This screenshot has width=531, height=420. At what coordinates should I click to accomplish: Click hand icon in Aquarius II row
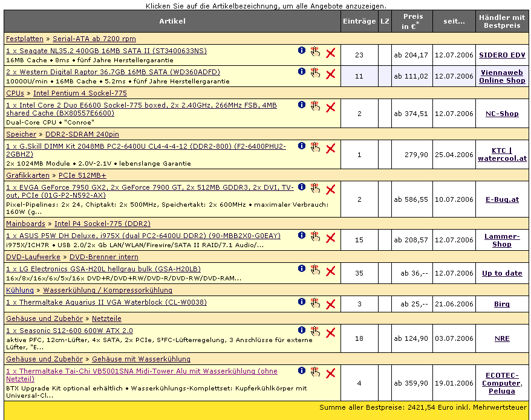click(x=315, y=303)
